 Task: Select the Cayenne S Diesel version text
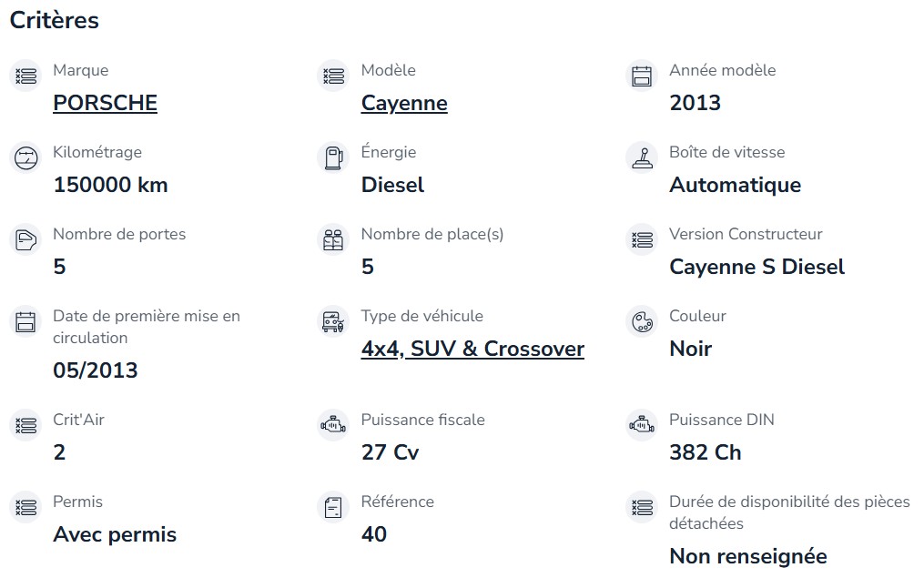756,267
